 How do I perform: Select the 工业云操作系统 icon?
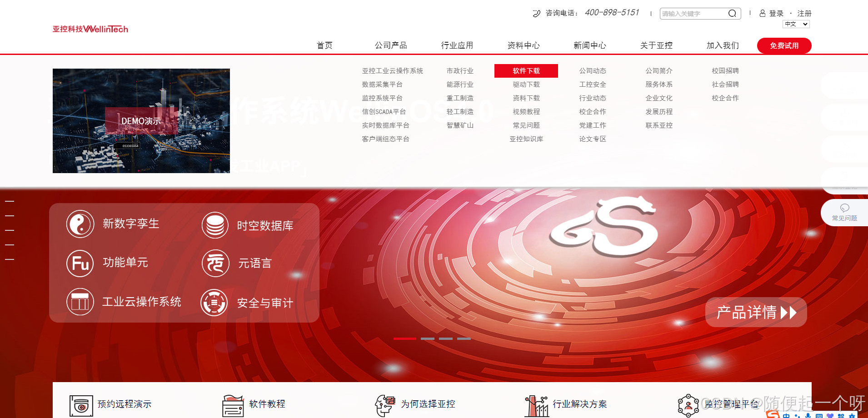[x=80, y=302]
